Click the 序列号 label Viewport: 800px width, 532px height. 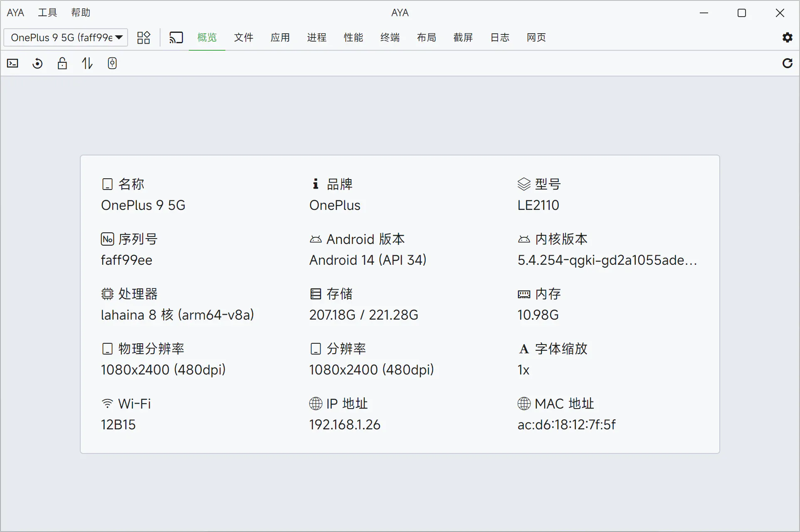[x=138, y=239]
